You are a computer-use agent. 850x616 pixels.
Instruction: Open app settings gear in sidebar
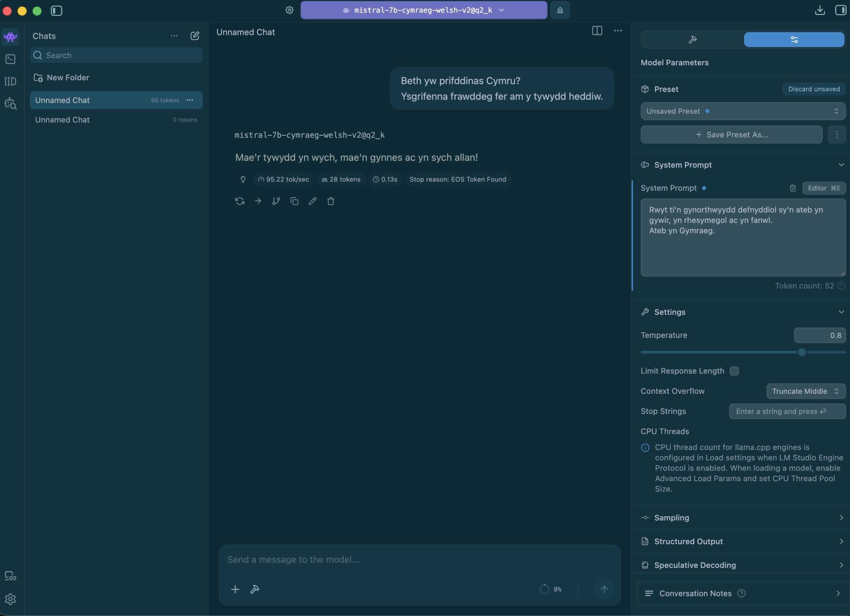[x=11, y=599]
